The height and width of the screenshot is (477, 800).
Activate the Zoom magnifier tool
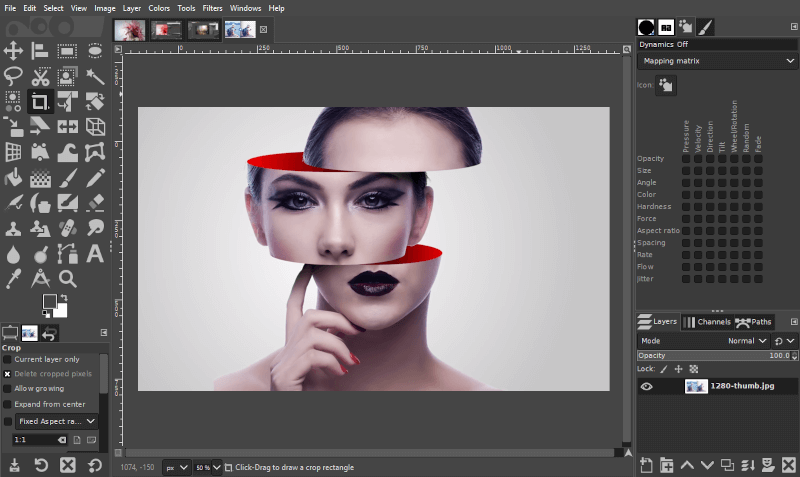tap(68, 279)
